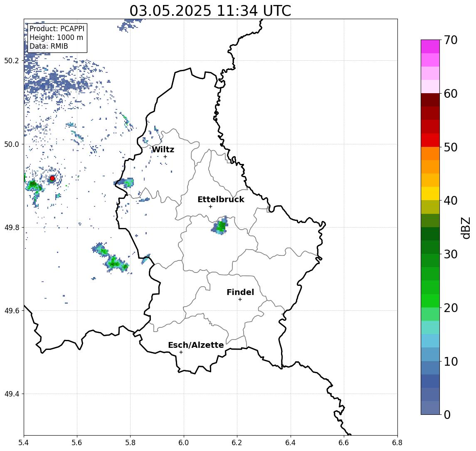476x451 pixels.
Task: Click the latitude 49.6 axis label
Action: pyautogui.click(x=12, y=311)
